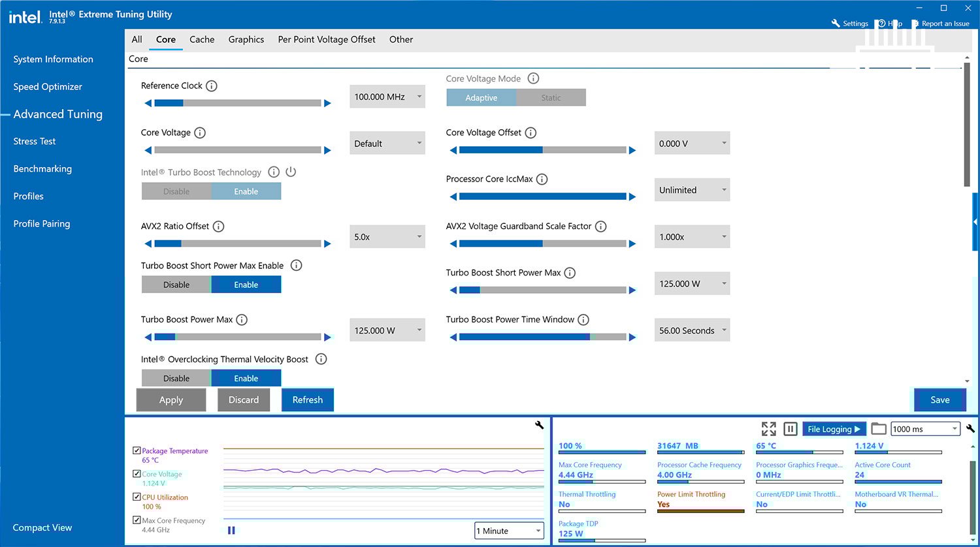Disable Turbo Boost Short Power Max

click(176, 285)
